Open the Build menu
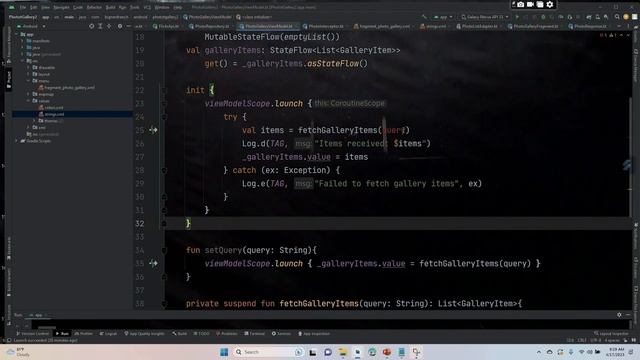The width and height of the screenshot is (640, 360). [x=111, y=7]
